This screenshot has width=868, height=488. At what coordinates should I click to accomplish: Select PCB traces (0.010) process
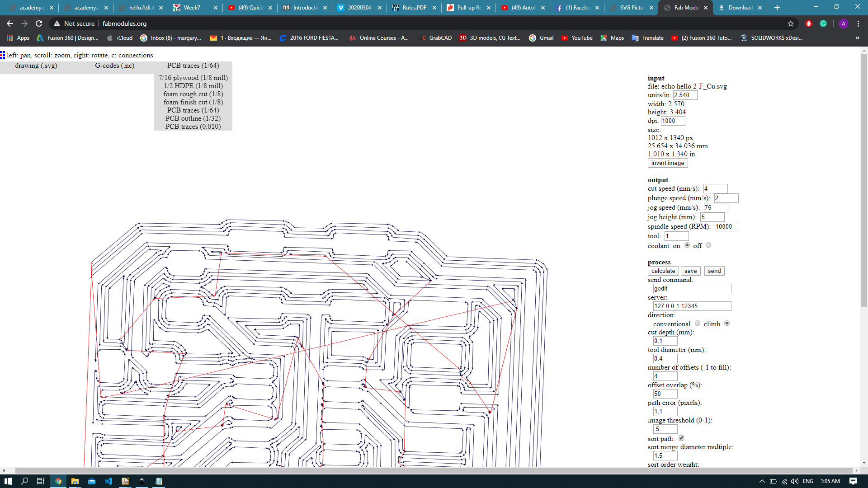193,127
